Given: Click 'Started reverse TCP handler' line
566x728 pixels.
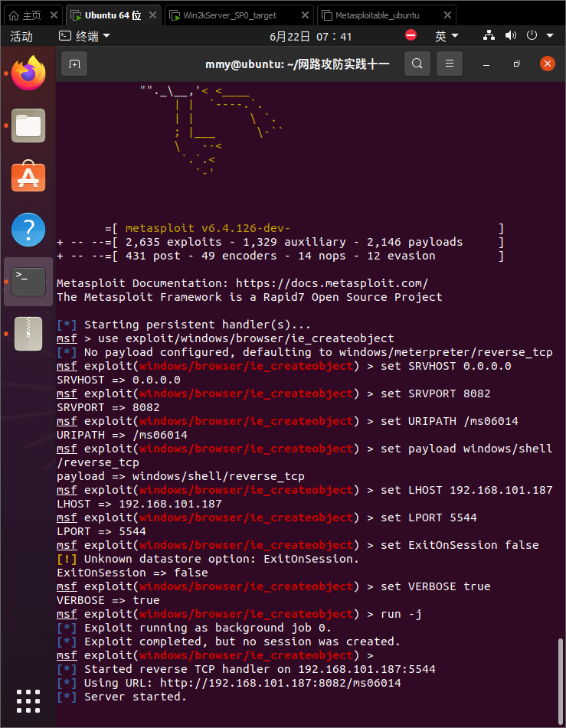Looking at the screenshot, I should [x=260, y=669].
